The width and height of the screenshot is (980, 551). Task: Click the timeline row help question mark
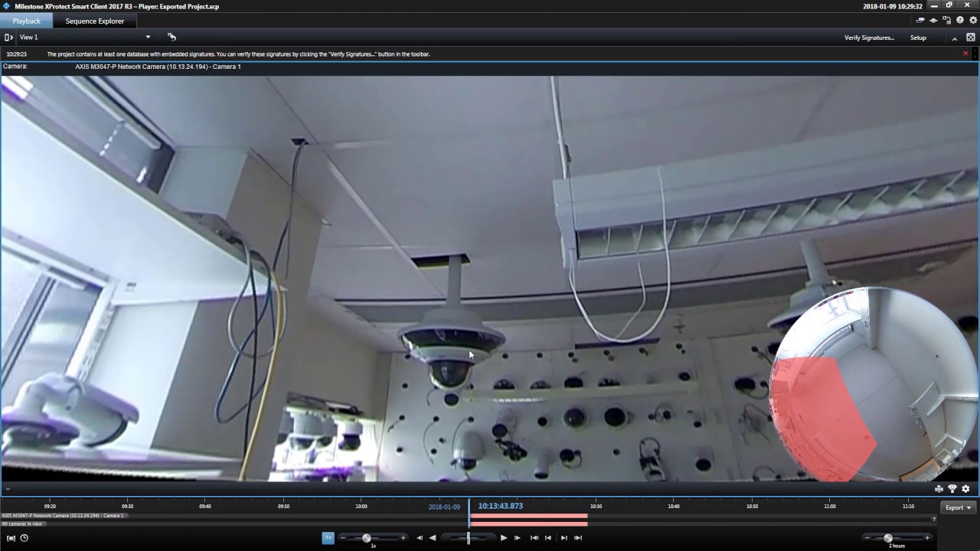click(x=934, y=519)
